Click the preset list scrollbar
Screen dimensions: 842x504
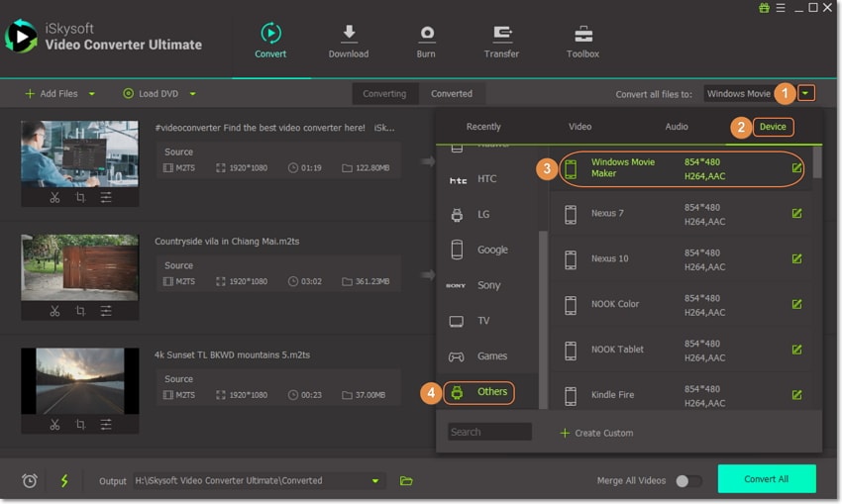coord(817,162)
